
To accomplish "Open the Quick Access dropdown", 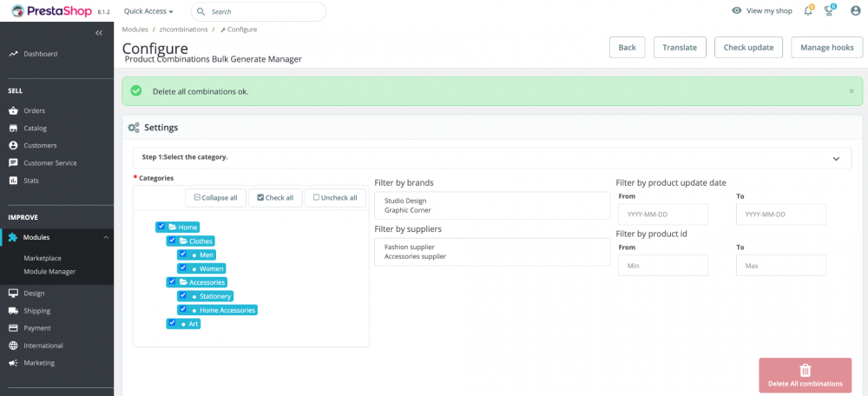I will click(148, 11).
